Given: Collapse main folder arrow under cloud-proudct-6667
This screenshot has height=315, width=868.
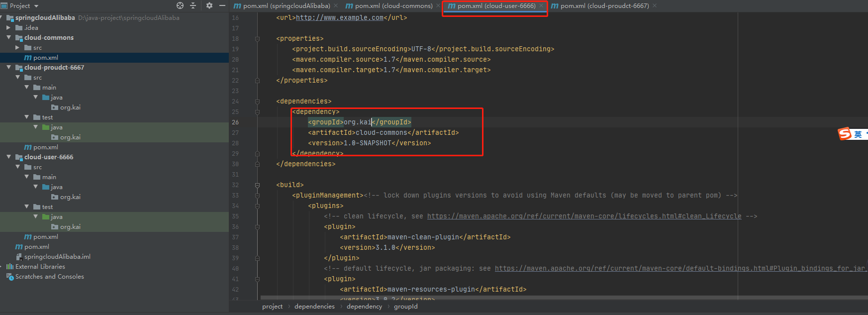Looking at the screenshot, I should pos(26,87).
